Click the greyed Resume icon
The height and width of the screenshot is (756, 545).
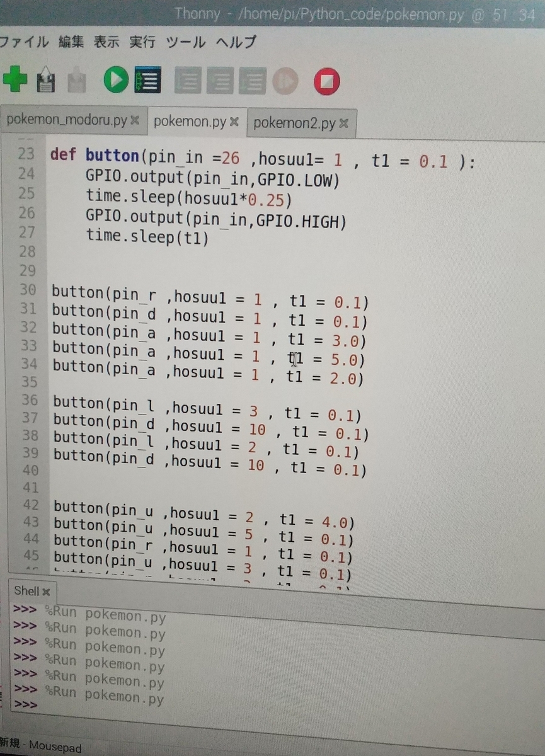[285, 81]
